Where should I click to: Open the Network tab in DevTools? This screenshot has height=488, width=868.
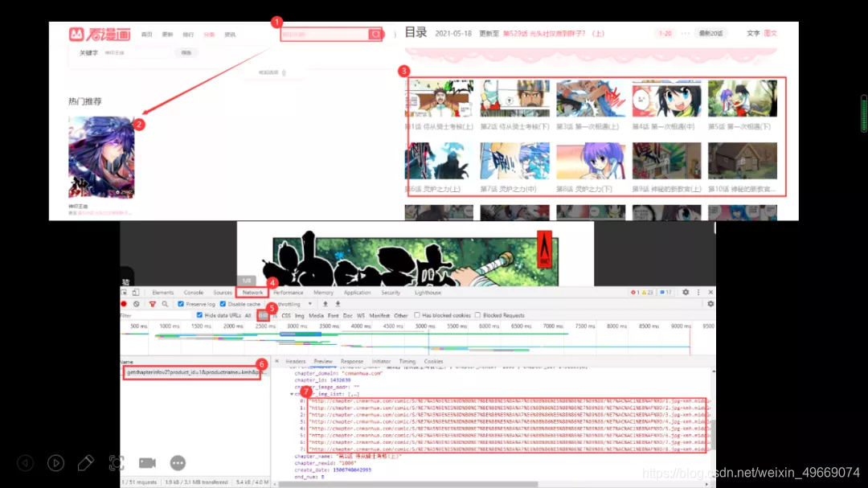click(x=252, y=293)
